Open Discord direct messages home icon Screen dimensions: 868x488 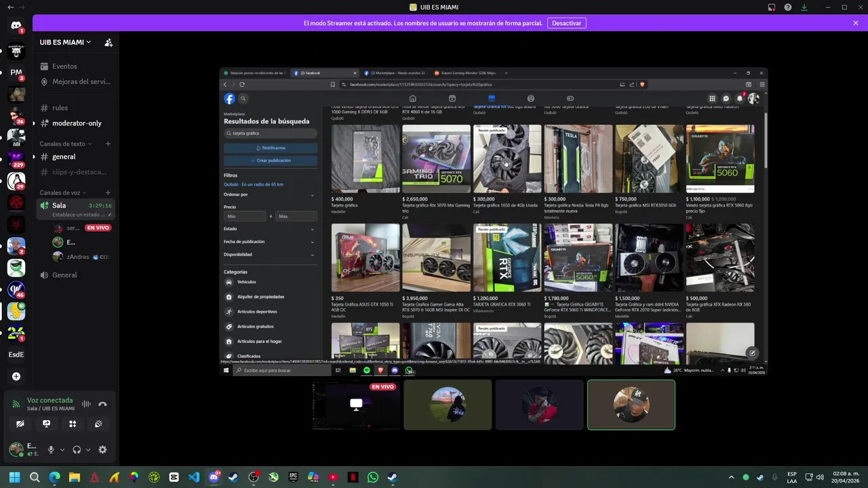pyautogui.click(x=16, y=26)
